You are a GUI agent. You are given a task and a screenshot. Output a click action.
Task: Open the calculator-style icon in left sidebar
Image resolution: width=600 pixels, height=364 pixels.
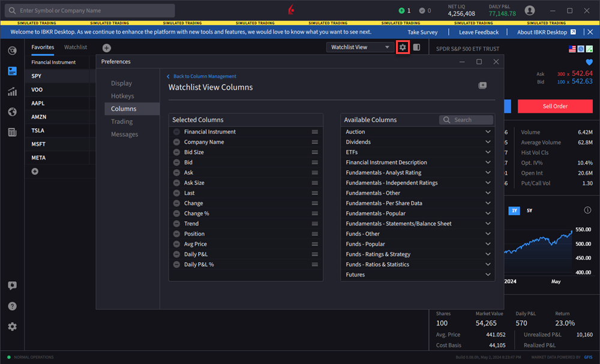click(x=12, y=132)
